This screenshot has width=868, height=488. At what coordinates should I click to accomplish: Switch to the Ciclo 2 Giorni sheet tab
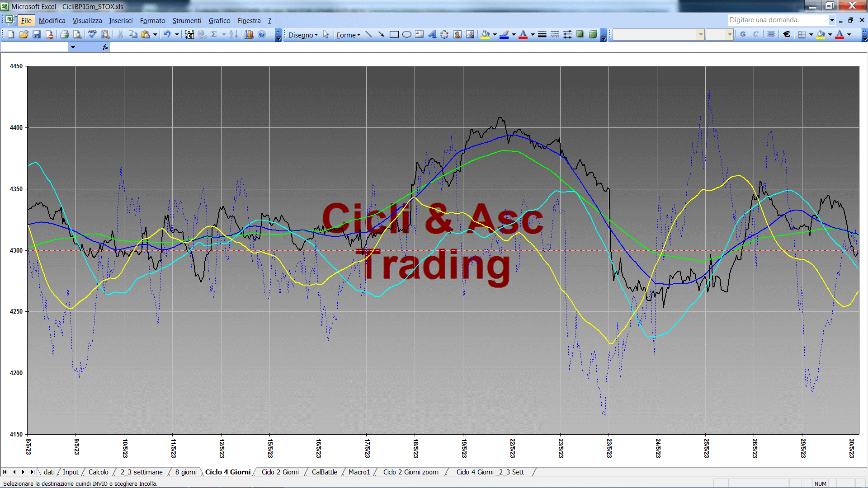click(280, 472)
